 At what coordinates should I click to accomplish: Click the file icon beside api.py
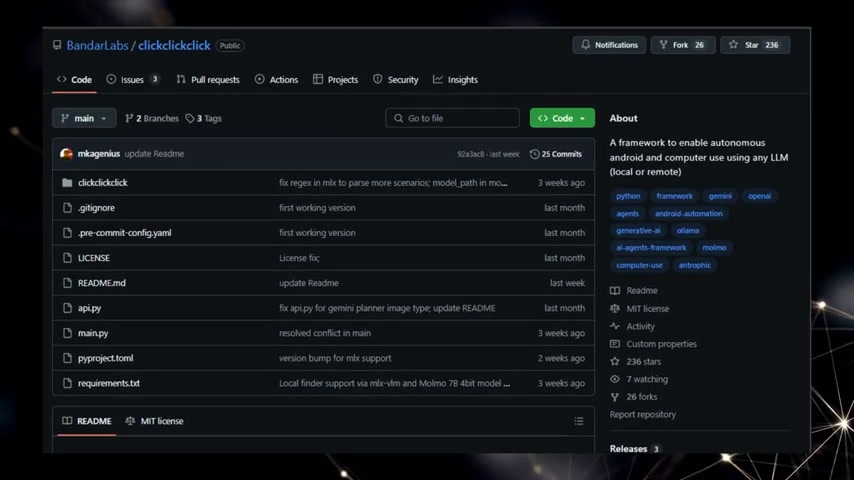coord(67,308)
